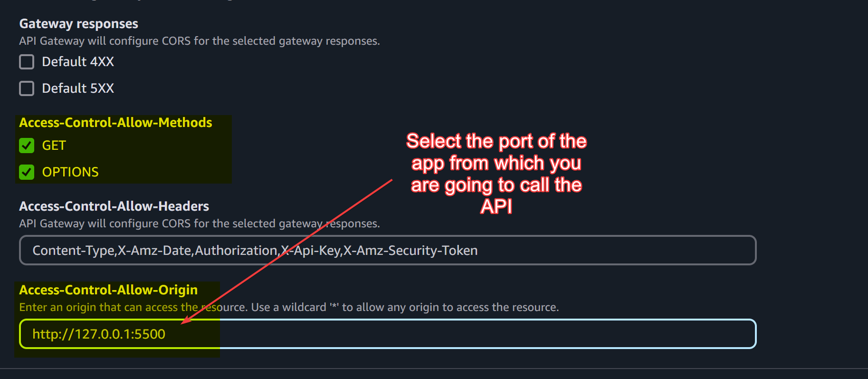Uncheck the GET method checkbox
Viewport: 868px width, 379px height.
[27, 146]
